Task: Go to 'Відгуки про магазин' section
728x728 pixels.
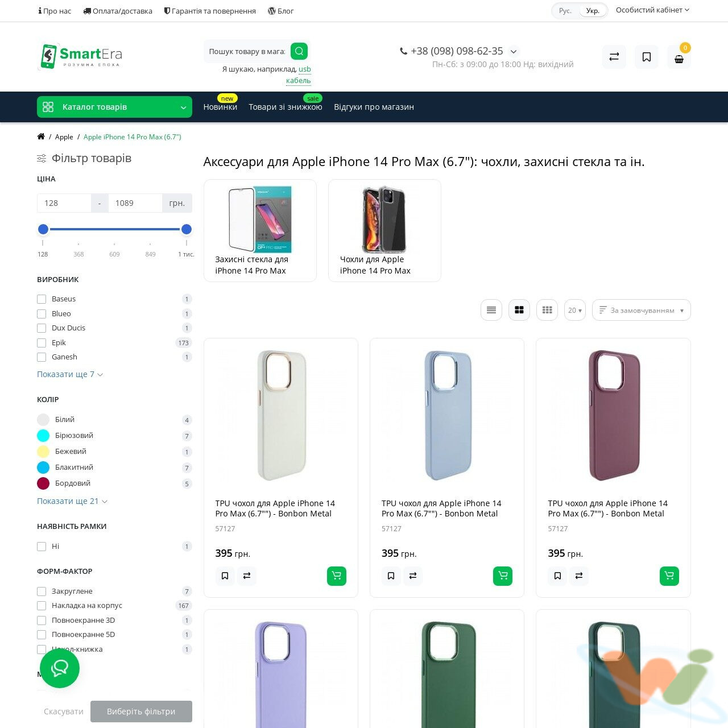Action: [x=374, y=107]
